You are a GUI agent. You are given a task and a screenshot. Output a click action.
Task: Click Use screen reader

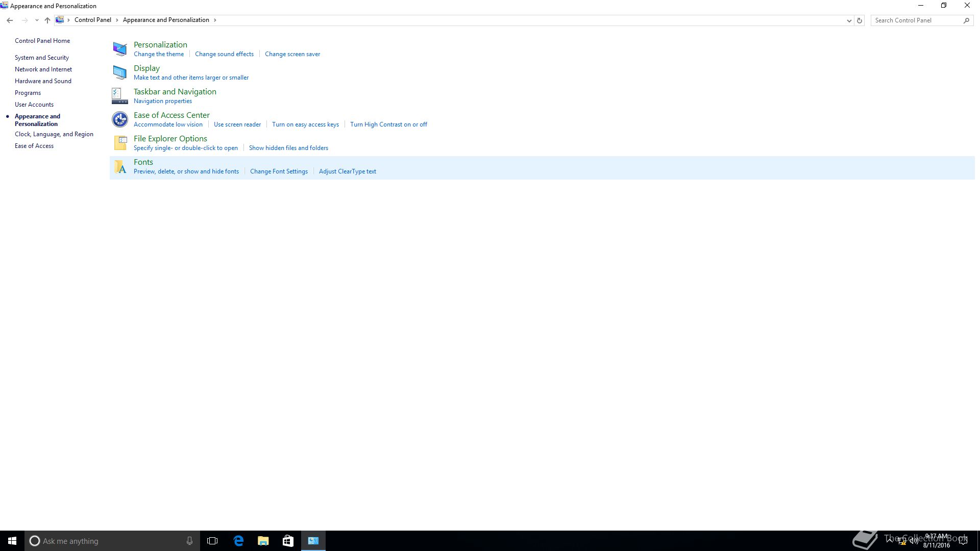(x=237, y=124)
